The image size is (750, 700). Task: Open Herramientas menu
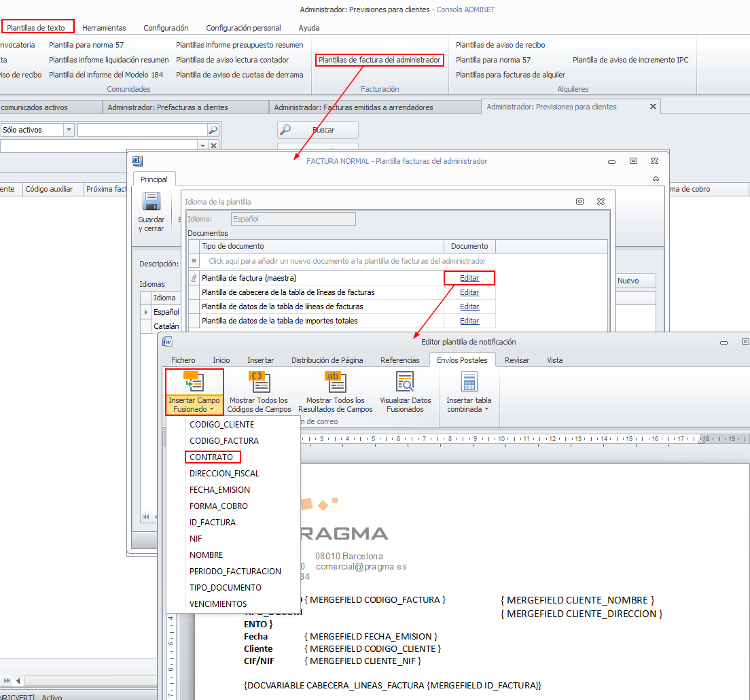pos(104,28)
